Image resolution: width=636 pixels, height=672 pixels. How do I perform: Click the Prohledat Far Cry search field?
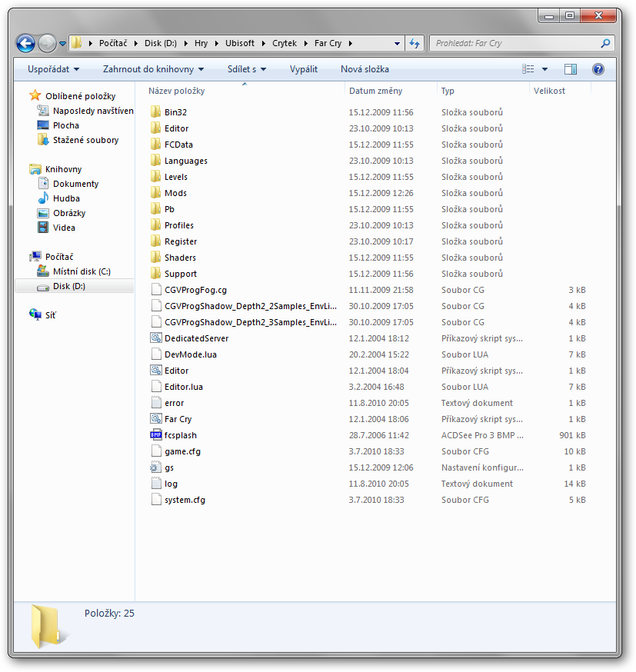tap(514, 44)
